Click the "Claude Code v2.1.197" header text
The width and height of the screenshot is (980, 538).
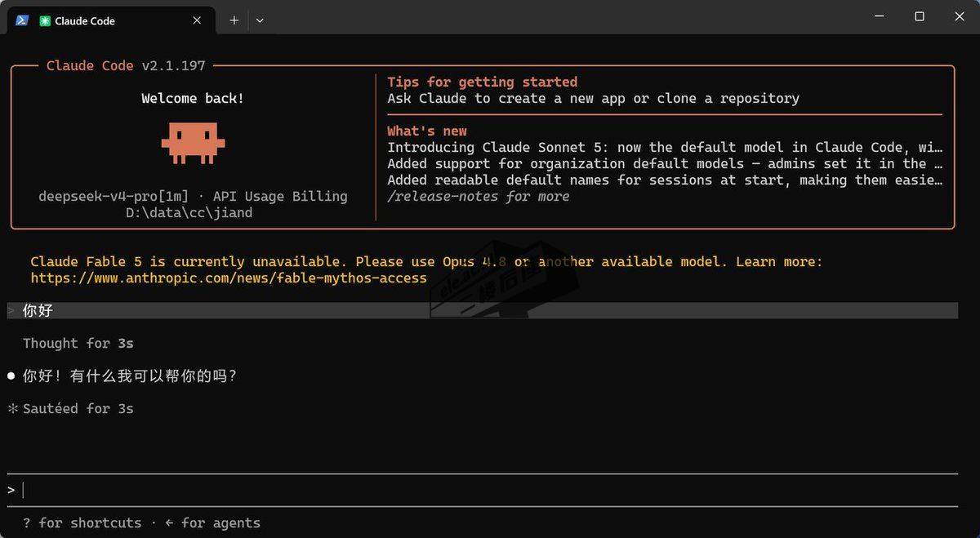tap(126, 65)
